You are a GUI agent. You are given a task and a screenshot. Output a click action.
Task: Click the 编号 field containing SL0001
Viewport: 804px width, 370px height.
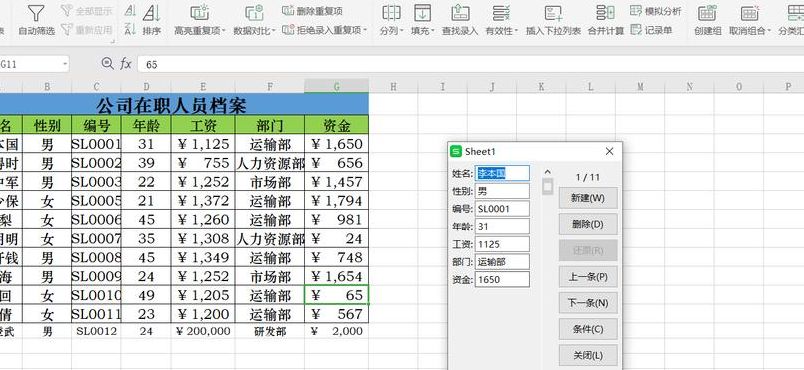click(x=502, y=209)
